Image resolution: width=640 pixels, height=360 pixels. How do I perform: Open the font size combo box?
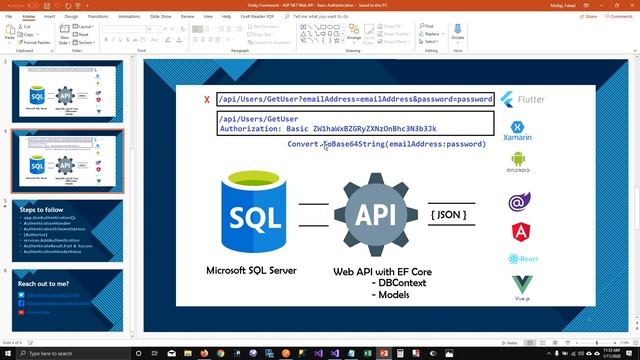click(x=153, y=29)
